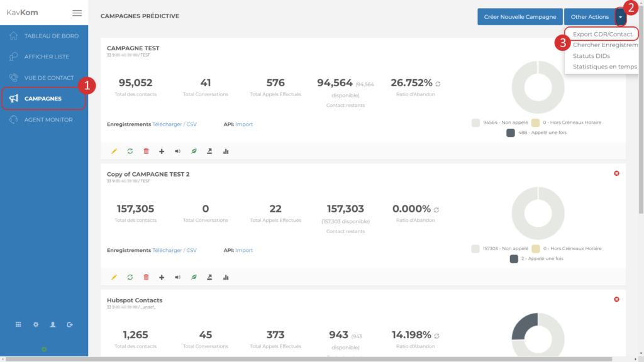Viewport: 644px width, 362px height.
Task: Open bar chart statistics icon for CAMPAGNE TEST
Action: (226, 151)
